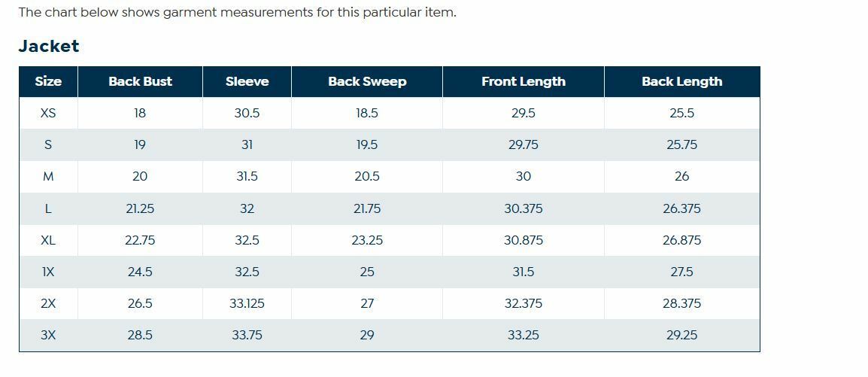Click the Sleeve column header
The width and height of the screenshot is (868, 377).
click(247, 81)
